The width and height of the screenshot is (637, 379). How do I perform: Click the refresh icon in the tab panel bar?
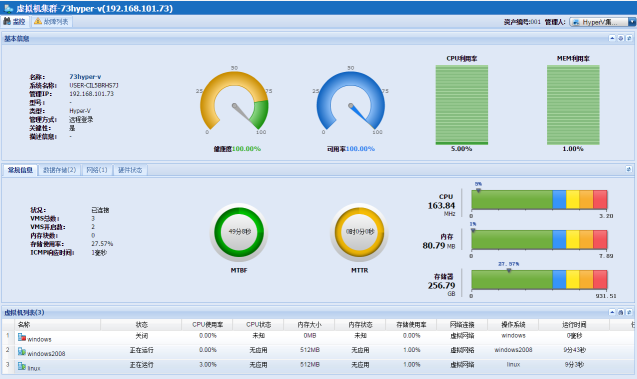pyautogui.click(x=628, y=169)
